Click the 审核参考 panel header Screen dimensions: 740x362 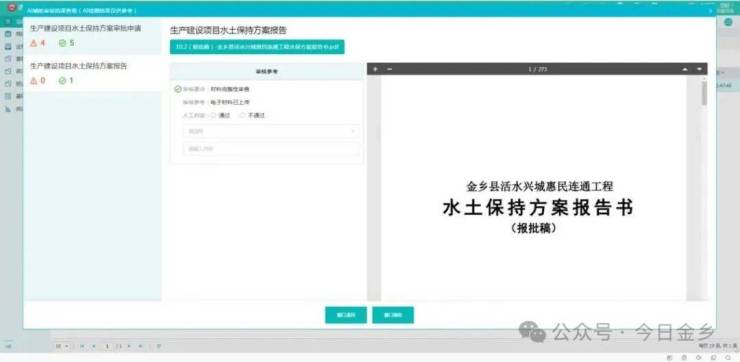[x=267, y=71]
